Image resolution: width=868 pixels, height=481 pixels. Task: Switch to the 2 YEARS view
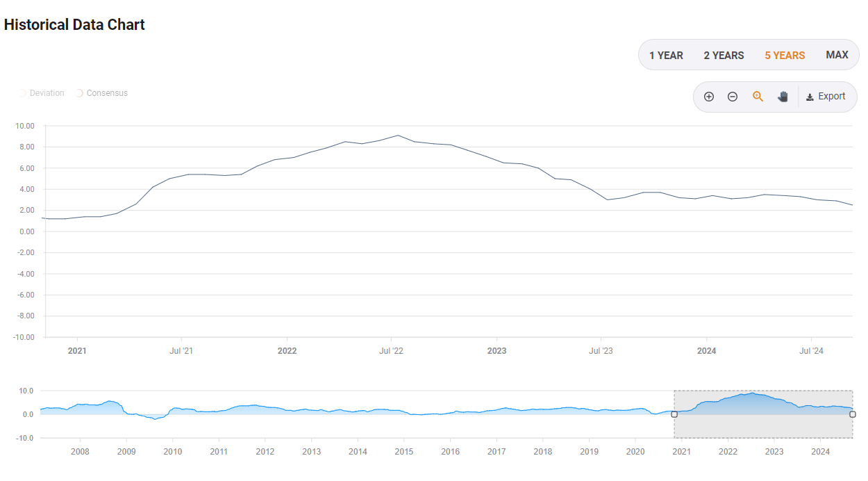[x=724, y=55]
